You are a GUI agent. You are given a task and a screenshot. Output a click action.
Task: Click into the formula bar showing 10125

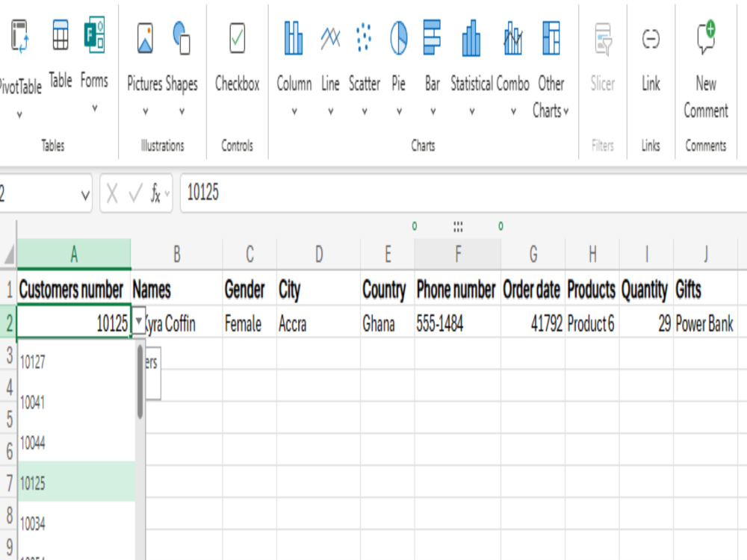pyautogui.click(x=462, y=193)
